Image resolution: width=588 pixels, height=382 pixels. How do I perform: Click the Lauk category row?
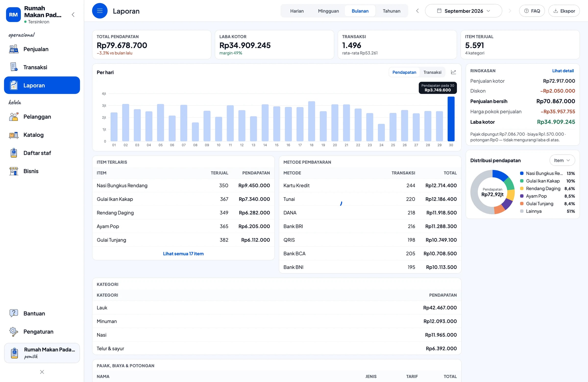click(x=276, y=308)
